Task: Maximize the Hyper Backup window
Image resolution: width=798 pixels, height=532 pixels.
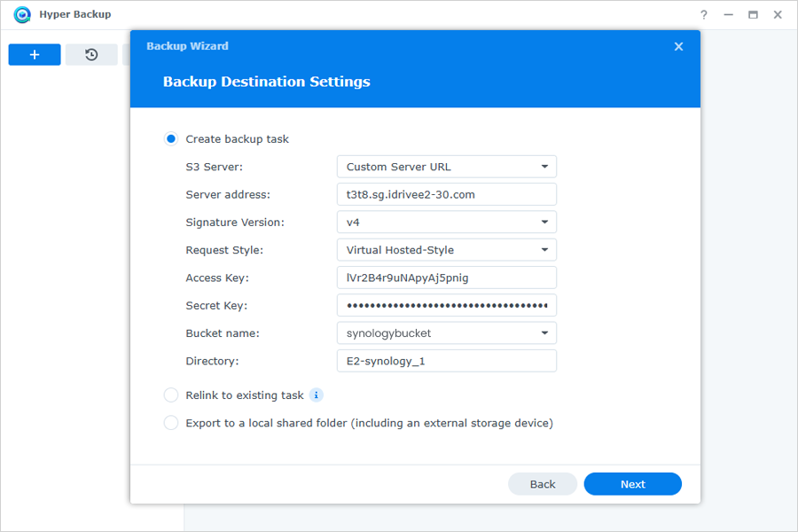Action: click(x=753, y=15)
